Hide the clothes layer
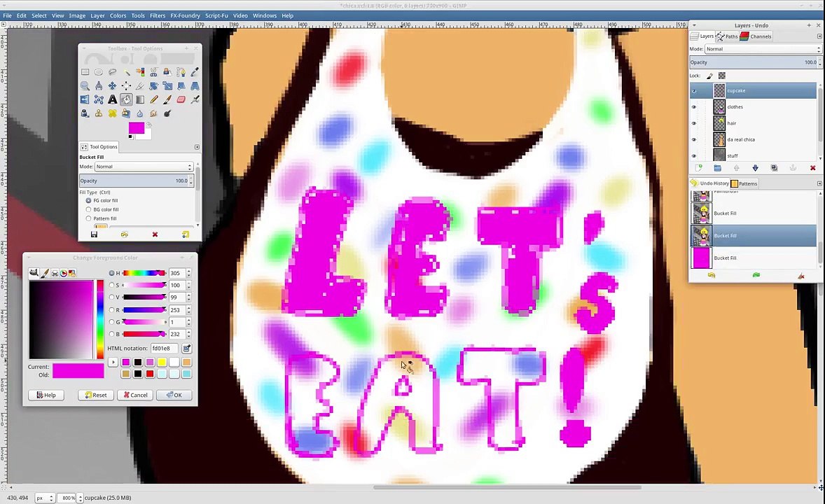825x504 pixels. (693, 107)
